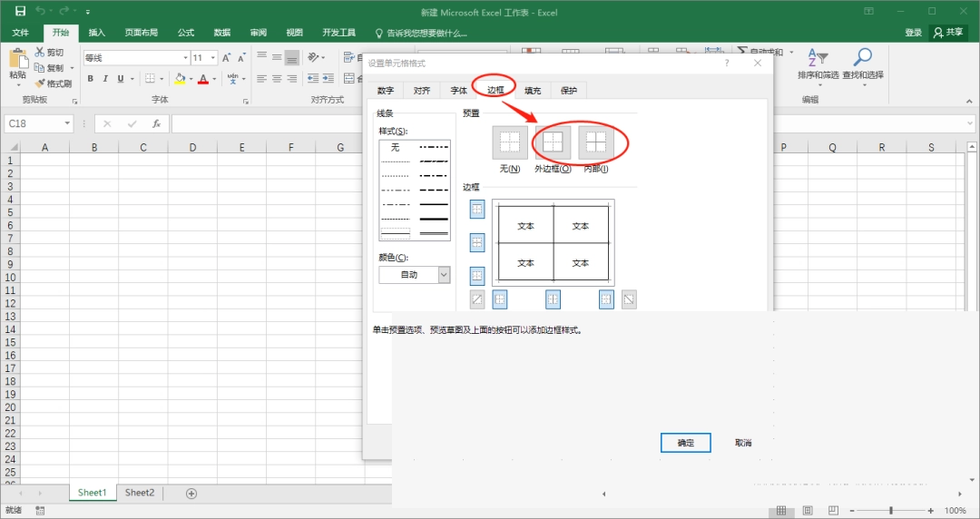Apply italic formatting with I

pos(105,79)
